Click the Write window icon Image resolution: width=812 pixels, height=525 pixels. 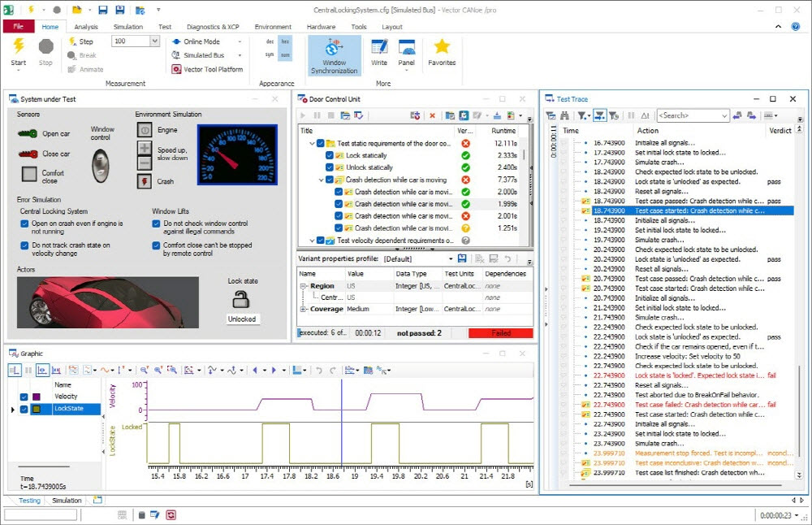click(x=379, y=47)
